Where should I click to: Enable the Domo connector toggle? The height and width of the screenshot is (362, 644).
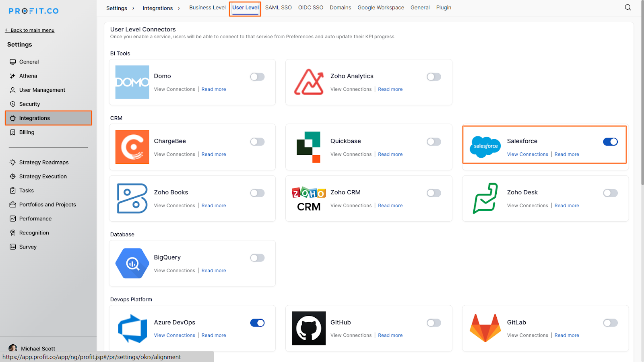point(257,77)
